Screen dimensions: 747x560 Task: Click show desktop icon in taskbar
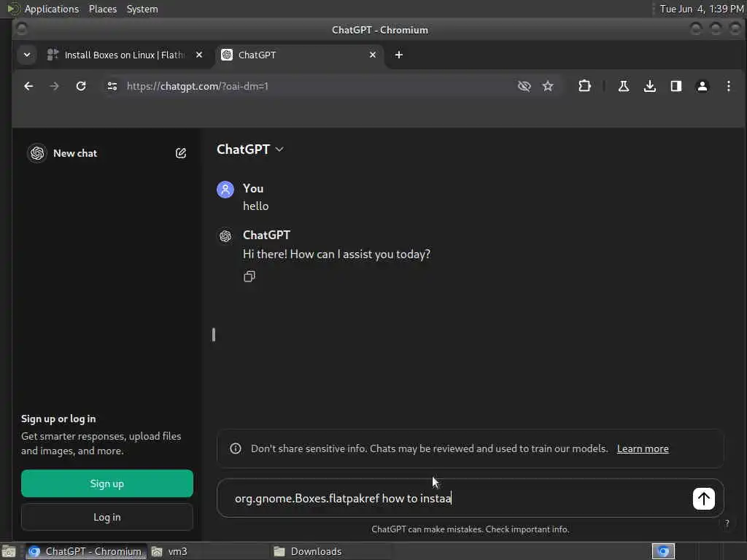(9, 551)
